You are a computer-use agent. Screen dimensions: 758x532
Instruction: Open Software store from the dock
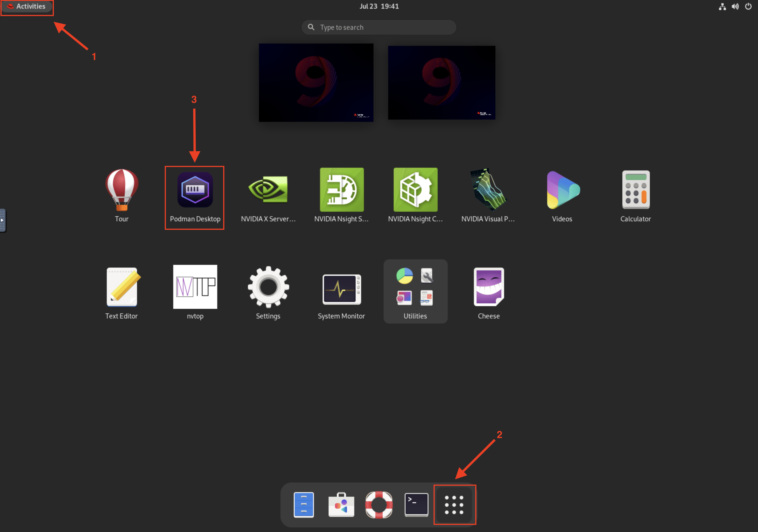click(x=341, y=505)
